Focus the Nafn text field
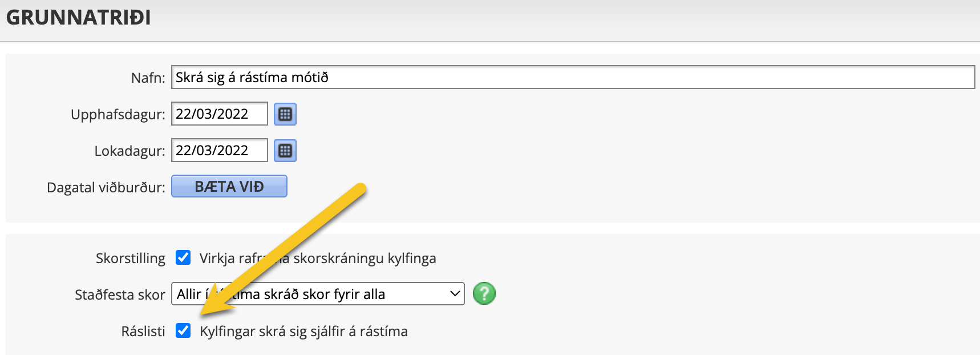Image resolution: width=980 pixels, height=355 pixels. pyautogui.click(x=573, y=77)
